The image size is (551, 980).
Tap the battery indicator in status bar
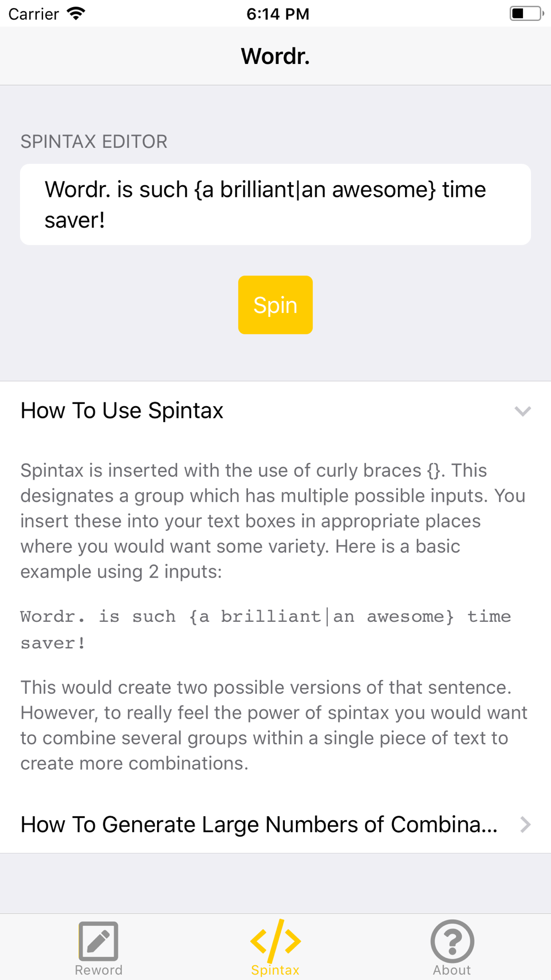(526, 13)
